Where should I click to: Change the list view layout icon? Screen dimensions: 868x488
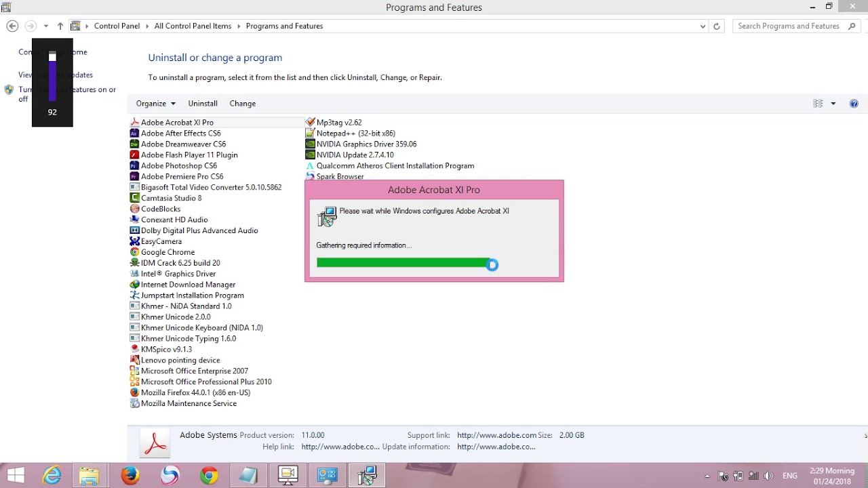pos(818,104)
